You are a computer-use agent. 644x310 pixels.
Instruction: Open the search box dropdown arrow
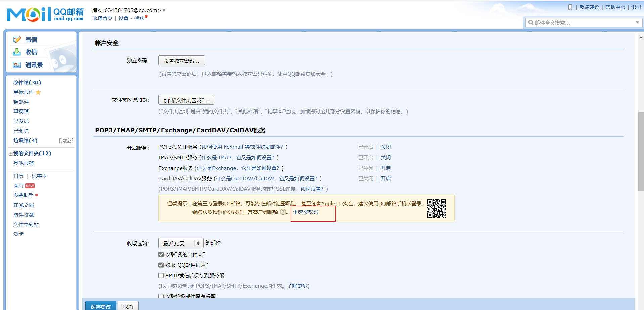(637, 23)
